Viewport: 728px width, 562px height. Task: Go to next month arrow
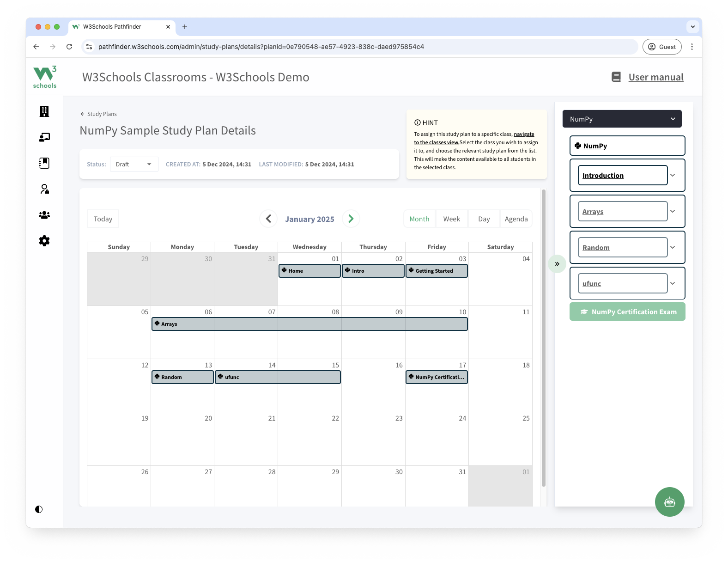point(351,219)
